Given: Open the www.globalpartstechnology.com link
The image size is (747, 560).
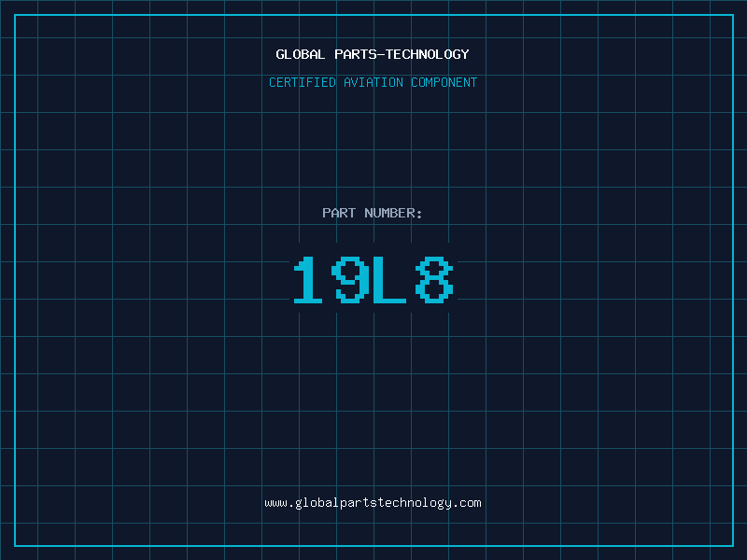Looking at the screenshot, I should pyautogui.click(x=373, y=502).
